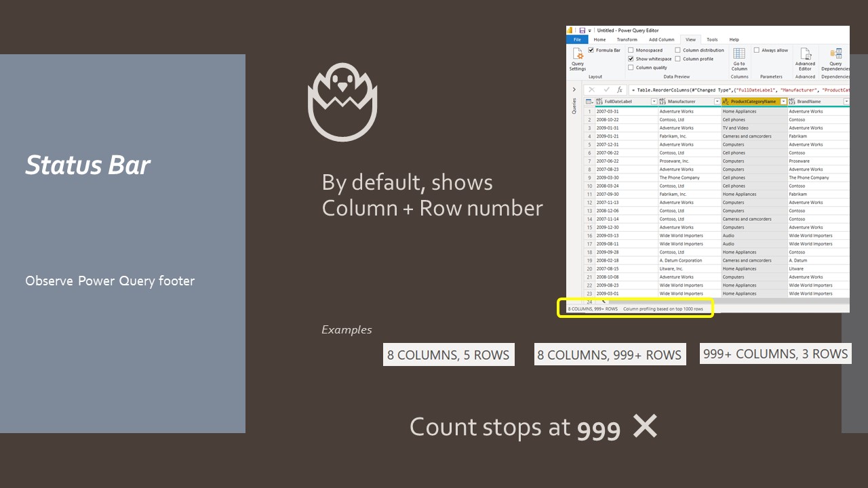Screen dimensions: 868x488
Task: Open the Manufacturer column filter dropdown
Action: (x=716, y=102)
